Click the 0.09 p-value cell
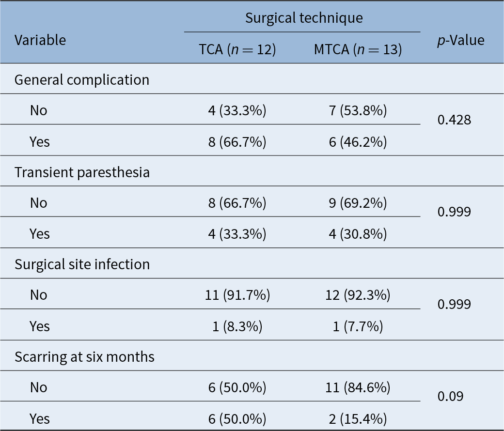Viewport: 504px width, 431px height. [450, 396]
